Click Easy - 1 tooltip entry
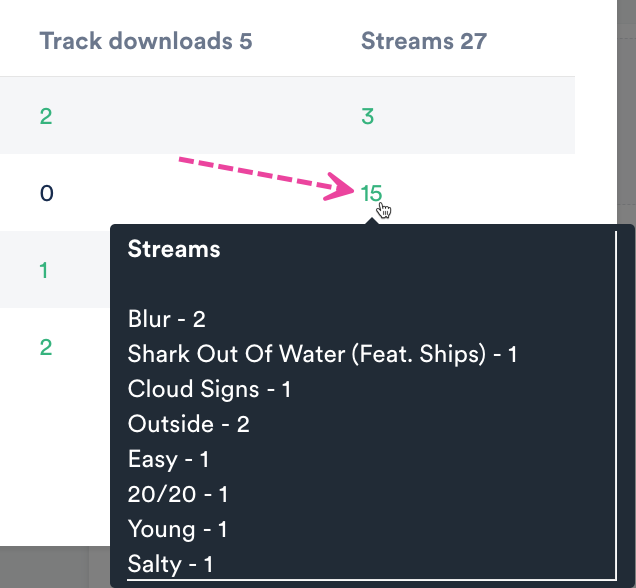The height and width of the screenshot is (588, 636). [168, 459]
